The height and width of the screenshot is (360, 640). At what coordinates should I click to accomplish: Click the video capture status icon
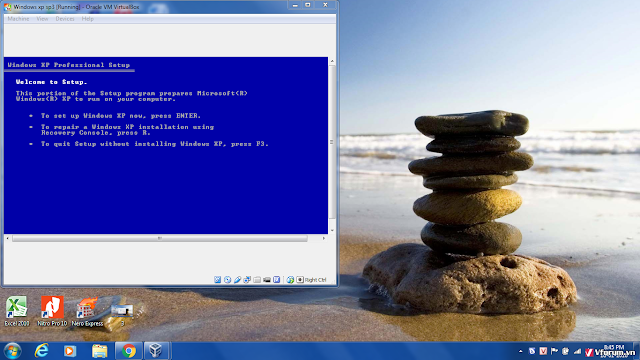(x=267, y=280)
